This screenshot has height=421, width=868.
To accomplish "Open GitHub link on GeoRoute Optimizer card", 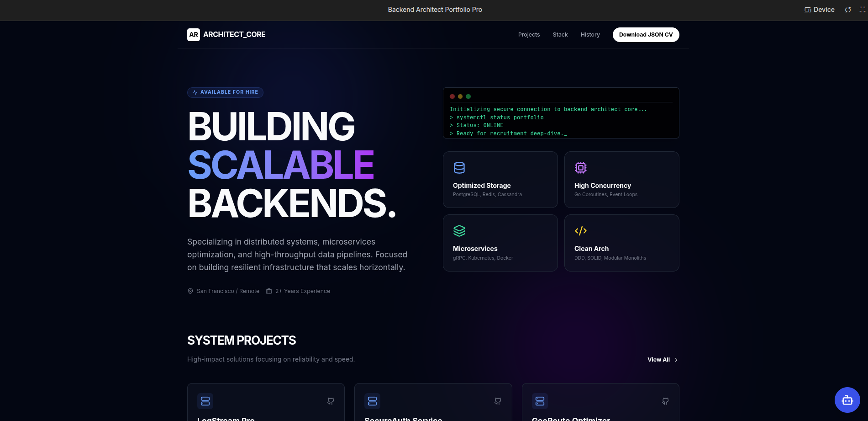I will pos(665,401).
